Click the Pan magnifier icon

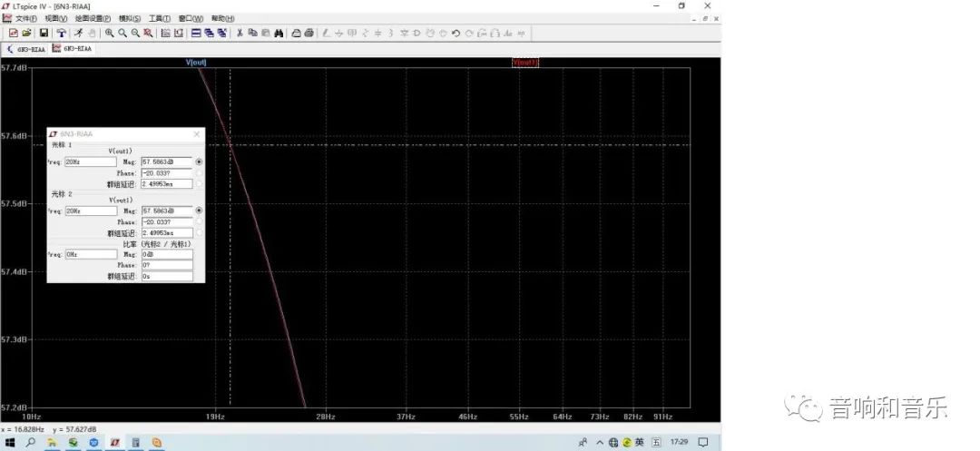pos(122,33)
